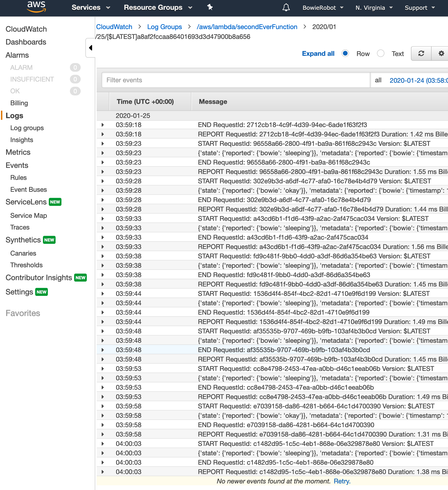Open Insights under Logs
The width and height of the screenshot is (448, 490).
tap(21, 140)
